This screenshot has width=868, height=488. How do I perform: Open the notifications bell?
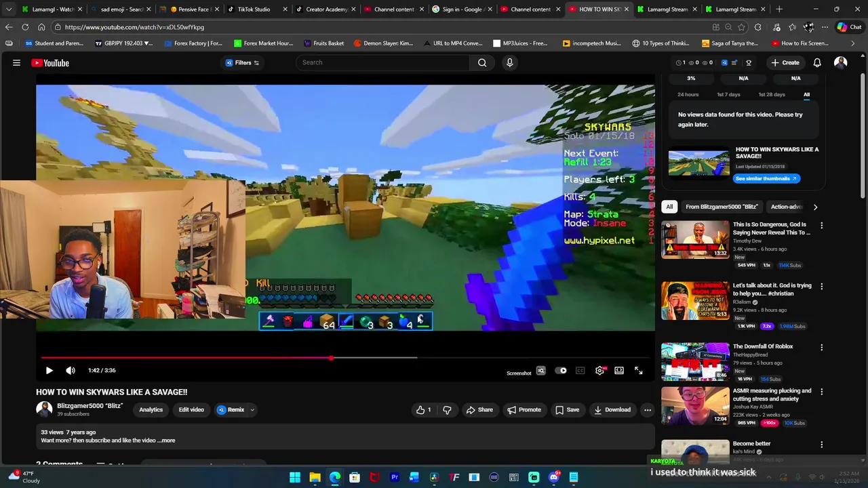tap(817, 62)
